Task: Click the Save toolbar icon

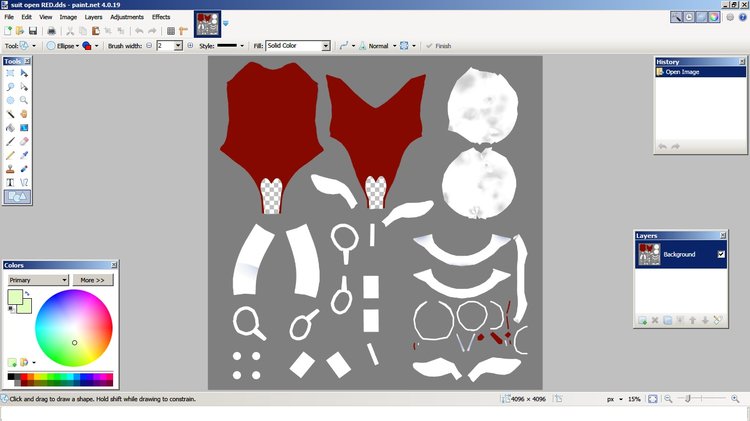Action: [x=33, y=31]
